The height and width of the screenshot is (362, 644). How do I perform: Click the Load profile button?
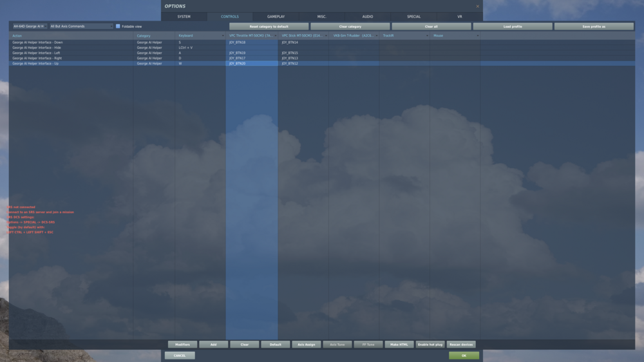[513, 26]
